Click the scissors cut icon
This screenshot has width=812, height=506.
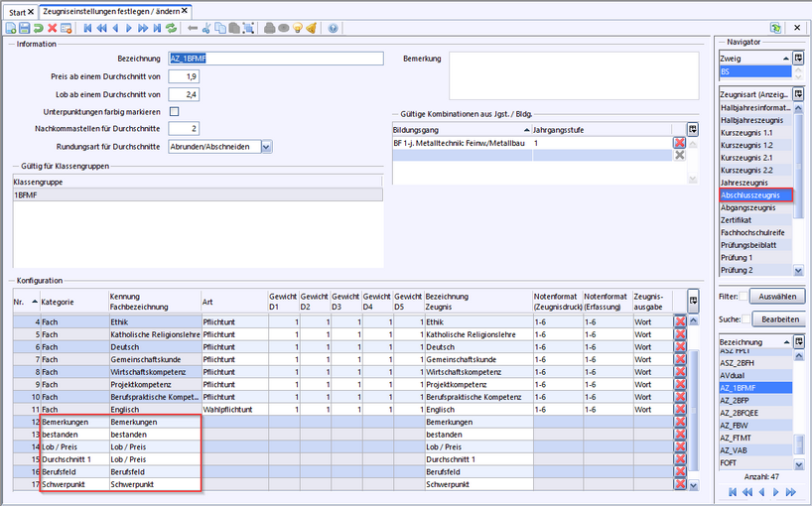click(206, 29)
